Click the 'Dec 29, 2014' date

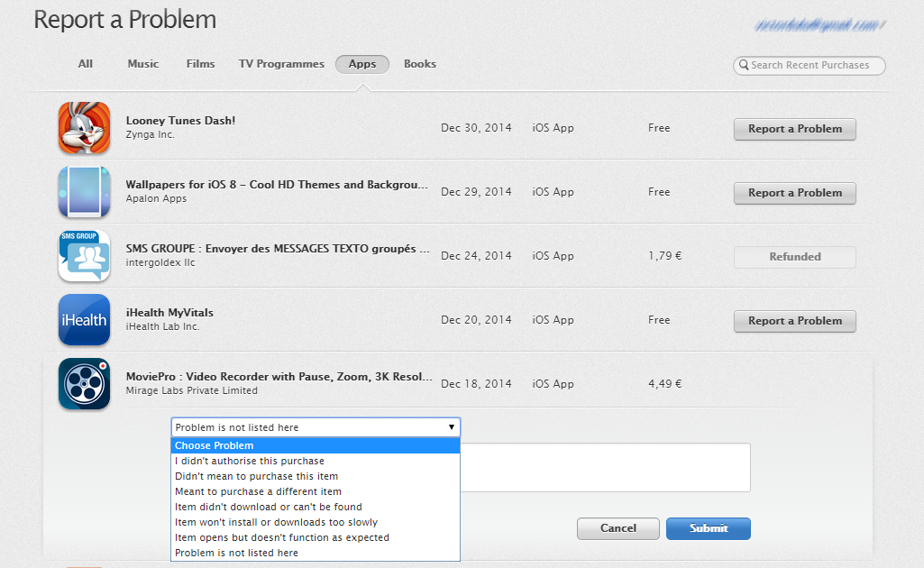(476, 192)
